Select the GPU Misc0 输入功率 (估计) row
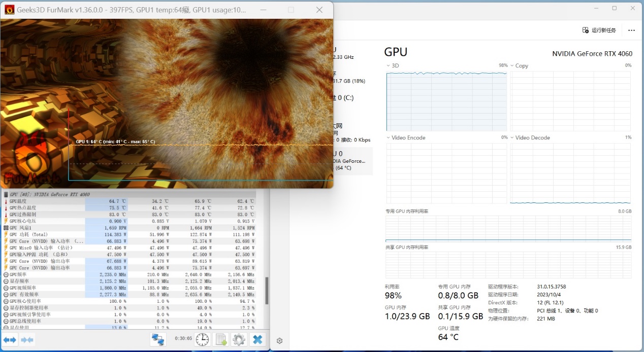 tap(128, 248)
